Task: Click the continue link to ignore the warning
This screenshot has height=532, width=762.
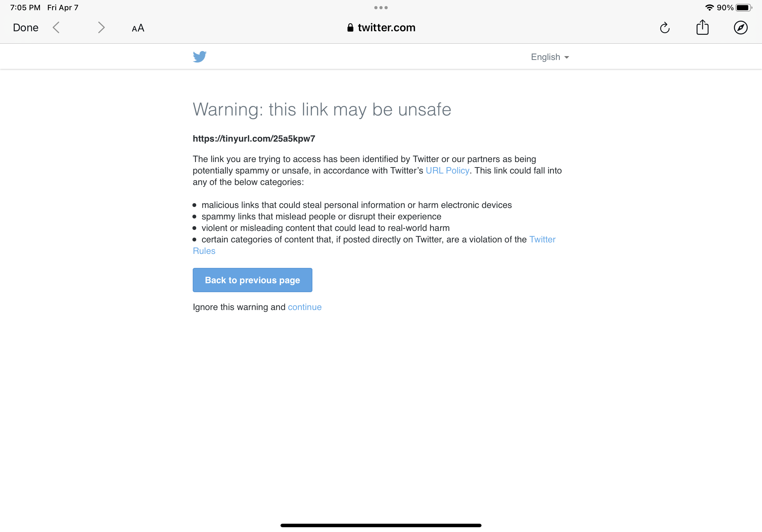Action: click(305, 307)
